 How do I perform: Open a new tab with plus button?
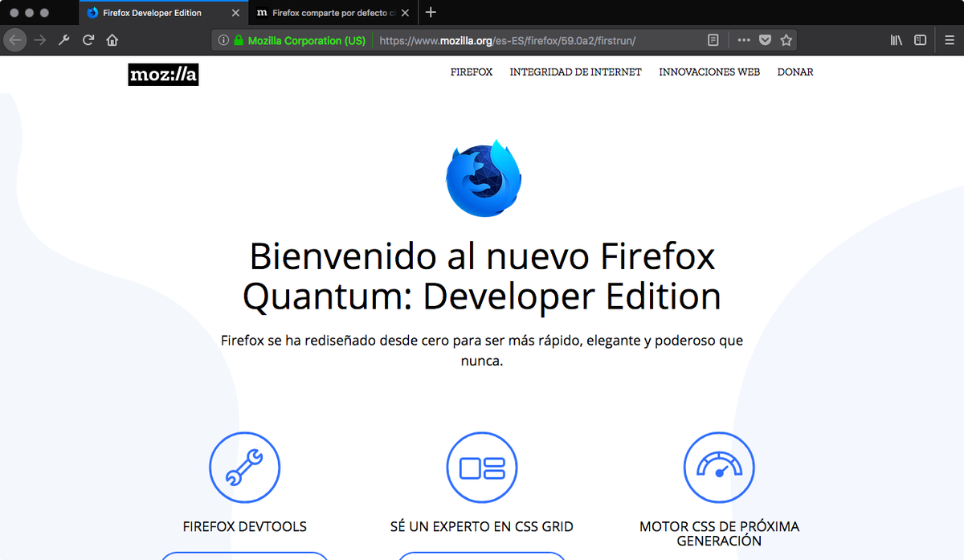tap(431, 12)
